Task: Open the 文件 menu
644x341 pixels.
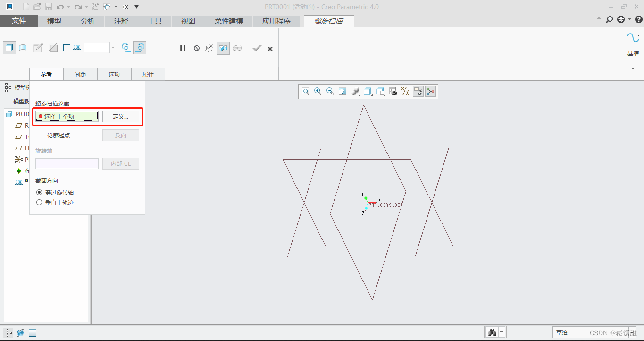Action: [19, 21]
